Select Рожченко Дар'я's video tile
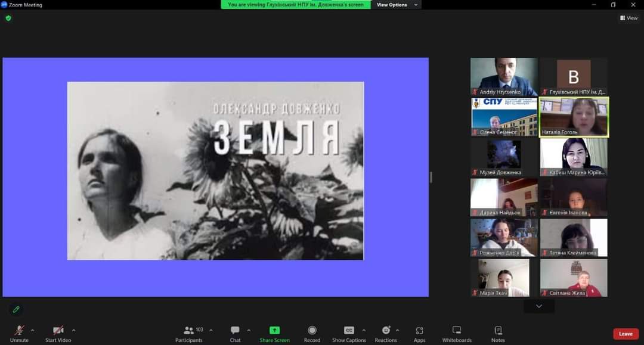 pos(504,238)
